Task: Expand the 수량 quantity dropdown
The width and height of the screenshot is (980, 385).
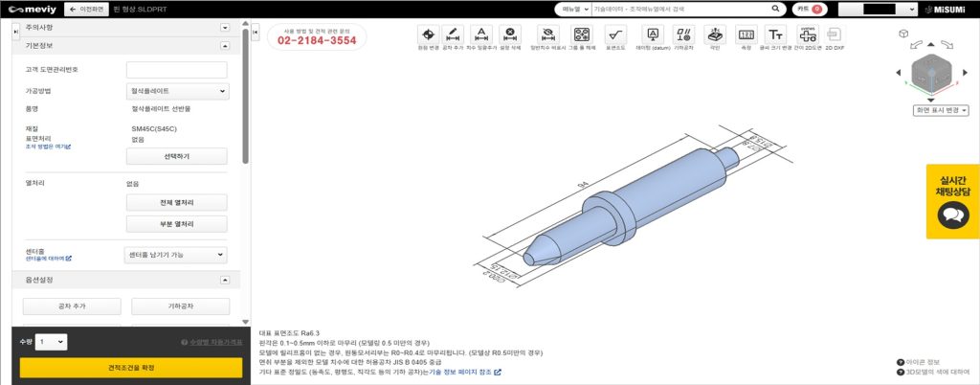Action: pyautogui.click(x=51, y=342)
